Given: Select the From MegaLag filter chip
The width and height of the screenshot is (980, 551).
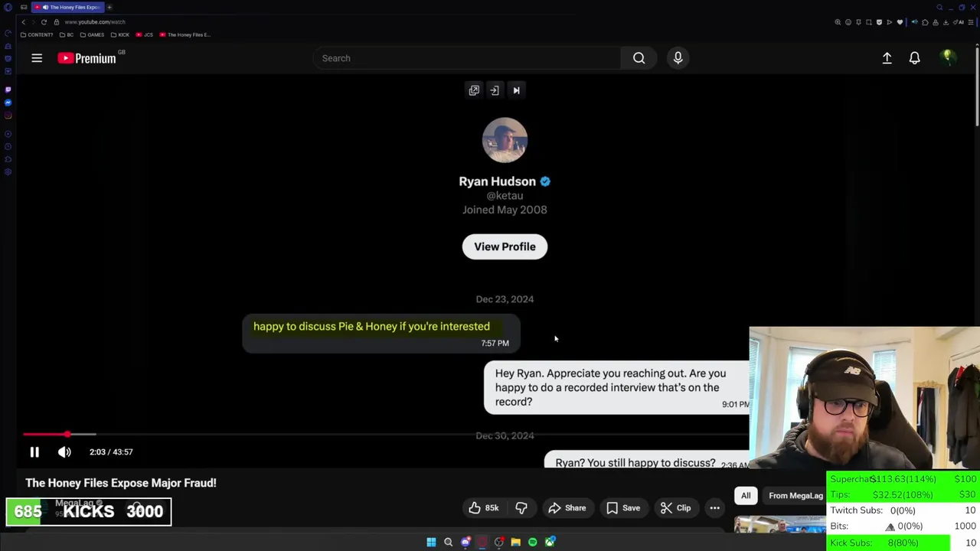Looking at the screenshot, I should [x=795, y=496].
